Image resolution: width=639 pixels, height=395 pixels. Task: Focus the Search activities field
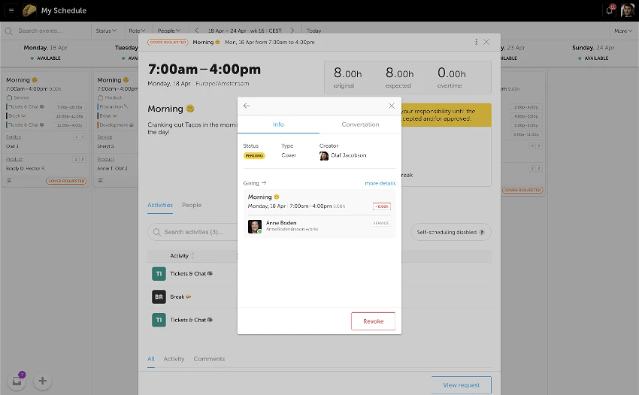192,232
